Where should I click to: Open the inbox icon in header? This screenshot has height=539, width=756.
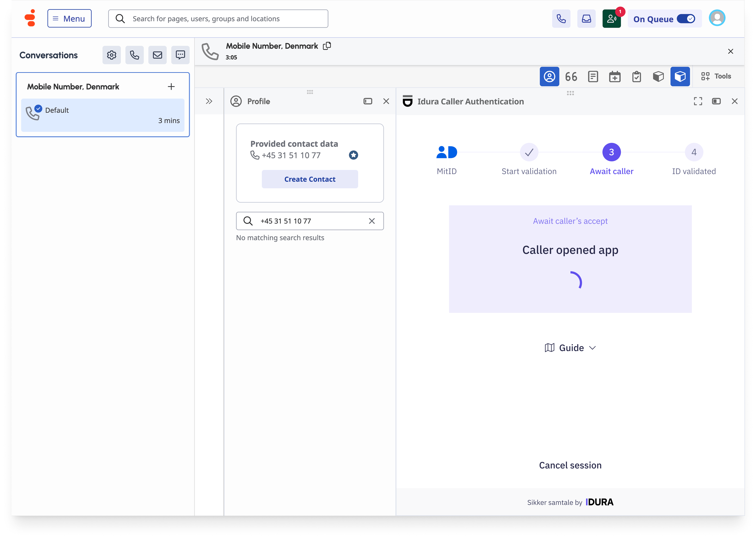pos(586,19)
